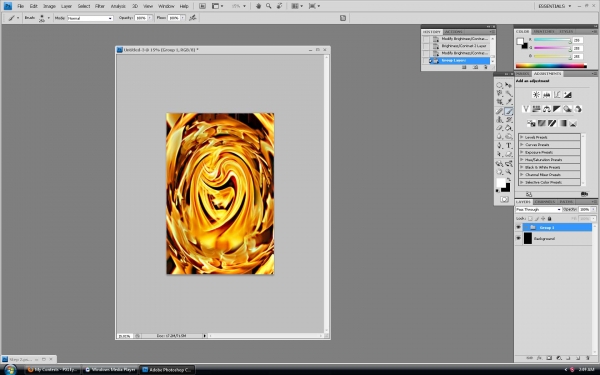Select the Lasso tool
This screenshot has width=600, height=375.
[x=499, y=93]
